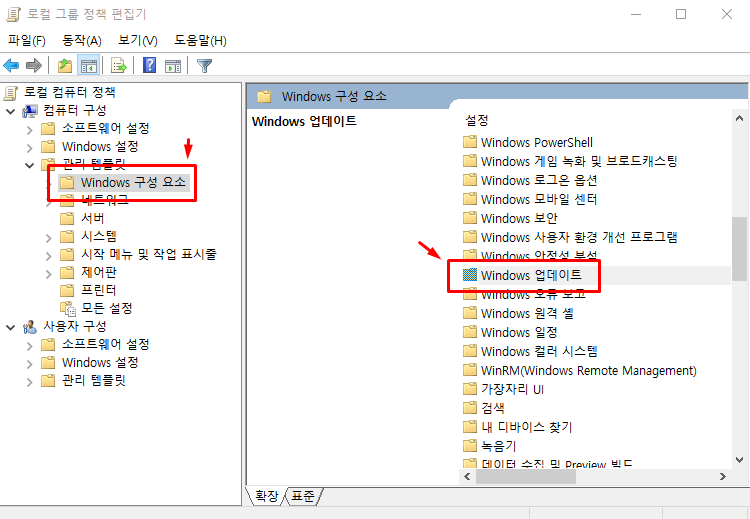750x519 pixels.
Task: Toggle the console tree pane icon
Action: 89,65
